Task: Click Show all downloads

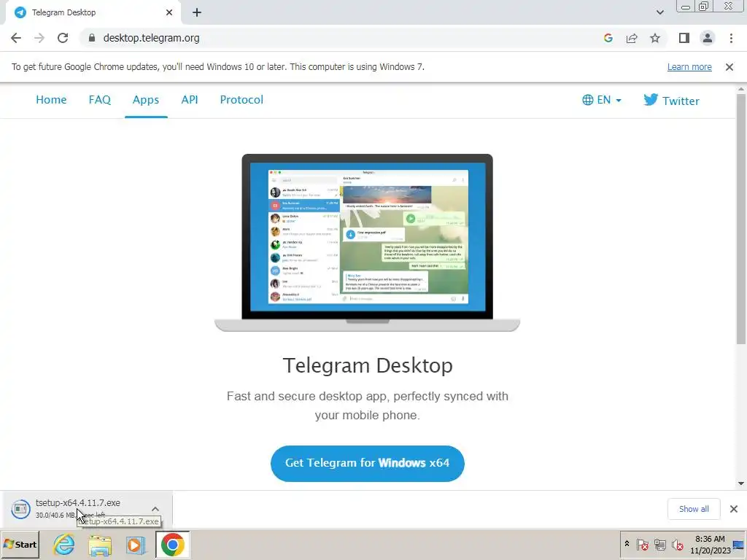Action: (694, 509)
